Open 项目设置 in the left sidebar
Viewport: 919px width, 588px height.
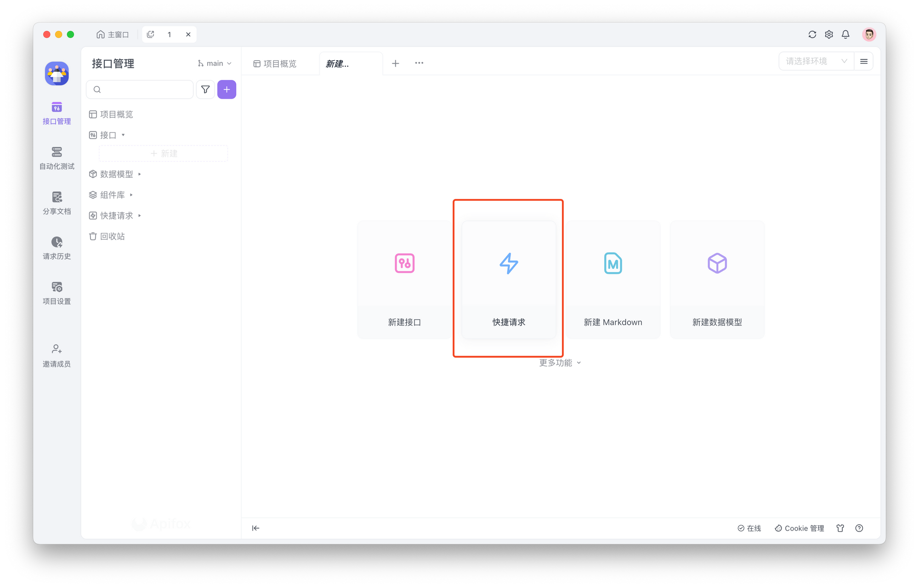click(57, 294)
